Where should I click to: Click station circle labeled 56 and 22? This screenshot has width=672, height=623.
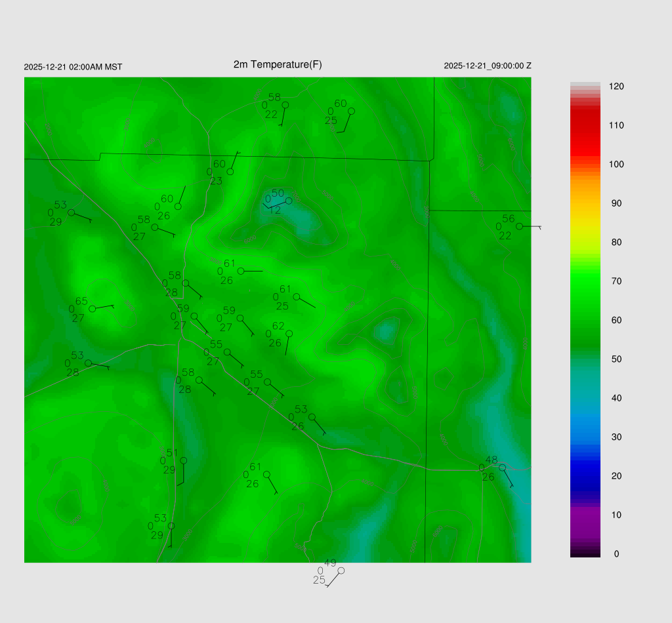(519, 226)
